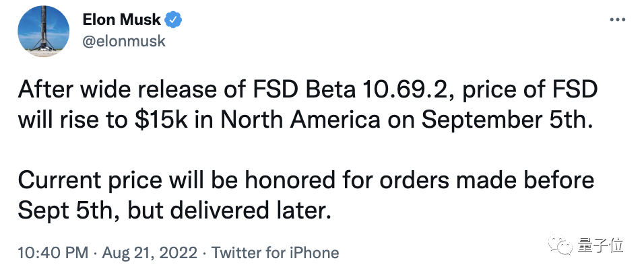Click the "10:40 PM" timestamp

point(52,253)
